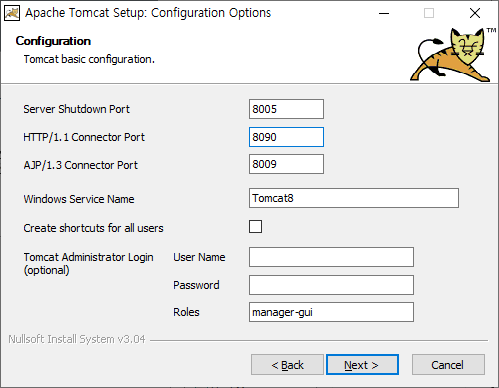
Task: Click the User Name label
Action: pyautogui.click(x=199, y=257)
